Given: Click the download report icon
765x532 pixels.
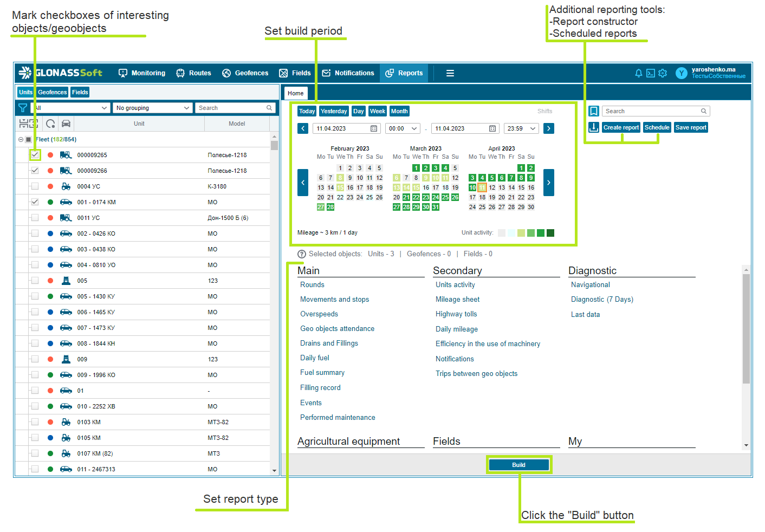Looking at the screenshot, I should coord(594,127).
